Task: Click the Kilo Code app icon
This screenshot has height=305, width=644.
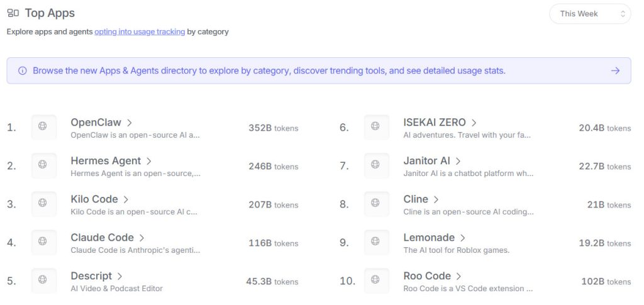Action: click(x=43, y=204)
